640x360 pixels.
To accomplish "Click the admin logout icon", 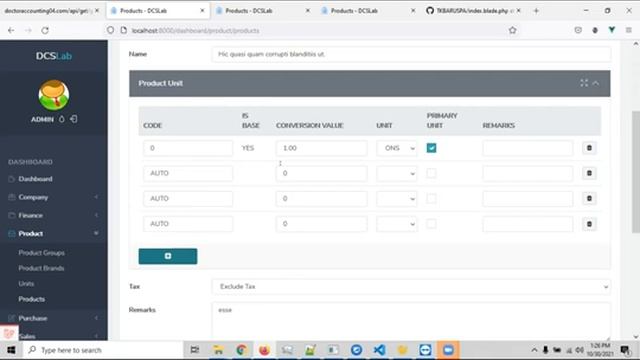I will tap(73, 119).
